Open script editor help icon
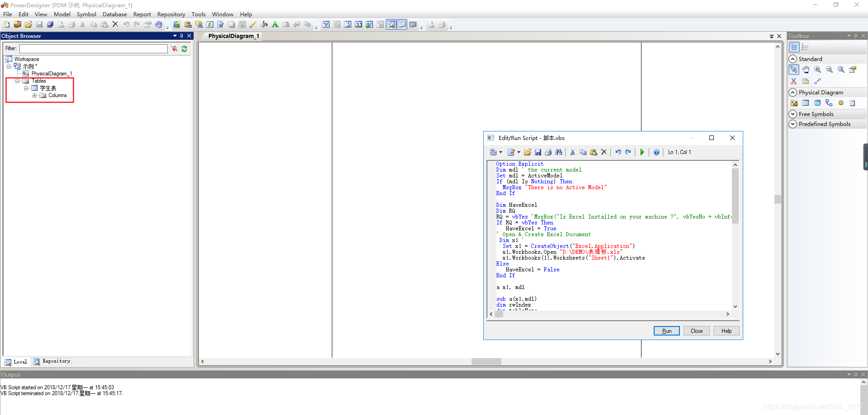 click(x=656, y=152)
